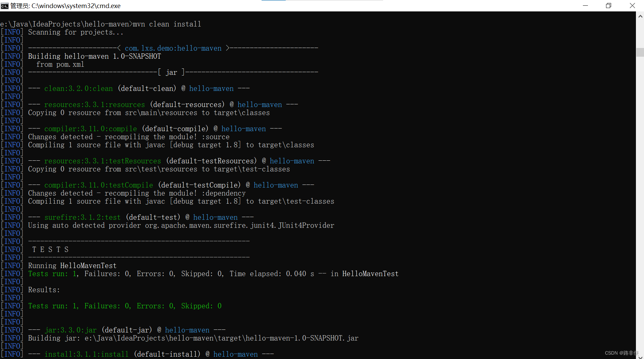Viewport: 644px width, 359px height.
Task: Click the scrollbar up arrow
Action: pos(640,16)
